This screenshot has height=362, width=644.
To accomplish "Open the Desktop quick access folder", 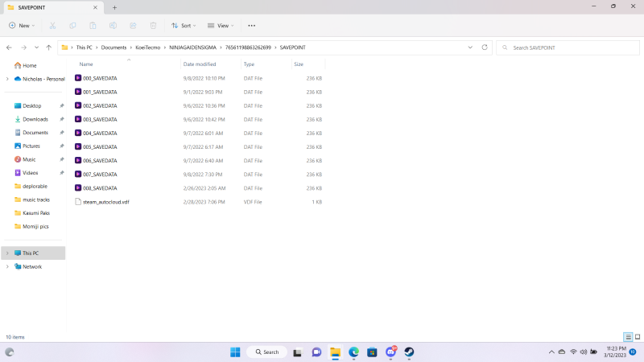I will [28, 105].
